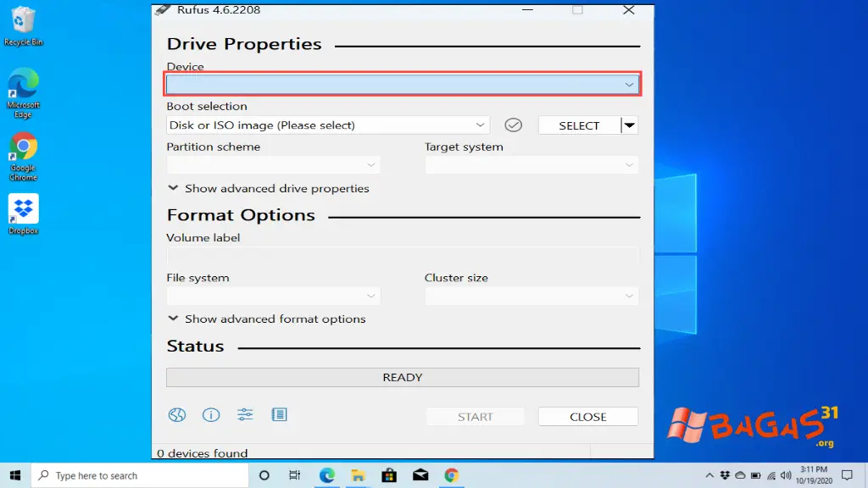Open volume speaker tray icon

[786, 475]
